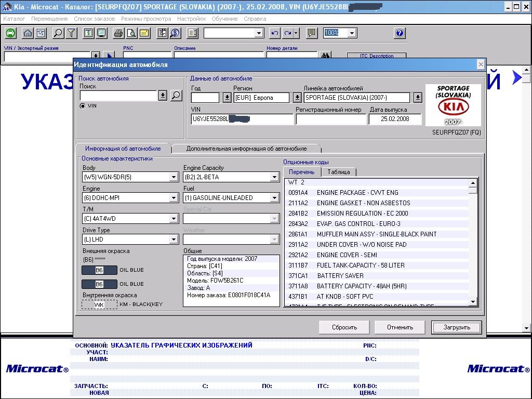Open the Fuel GASOLINE-UNLEADED dropdown

(x=274, y=198)
